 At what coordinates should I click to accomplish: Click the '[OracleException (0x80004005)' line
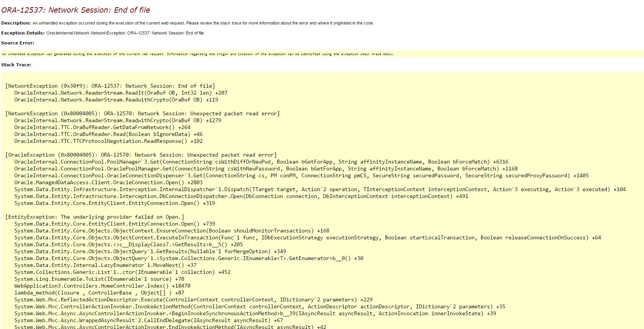[141, 155]
